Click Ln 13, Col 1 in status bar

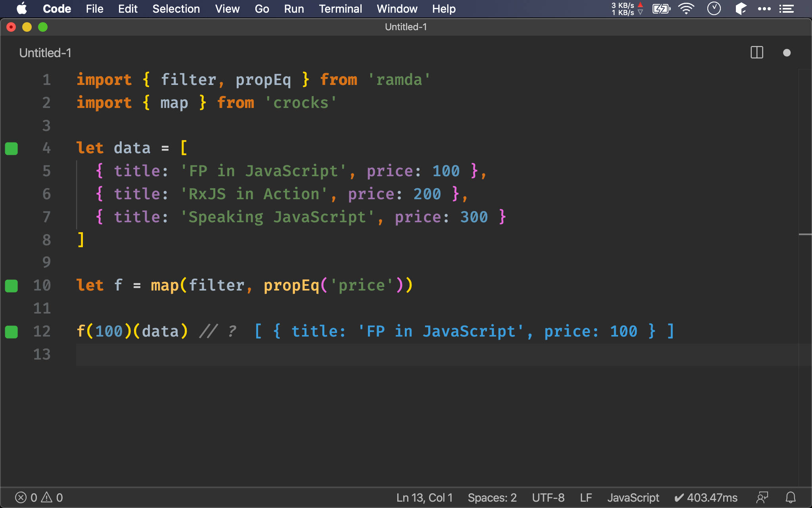[424, 497]
